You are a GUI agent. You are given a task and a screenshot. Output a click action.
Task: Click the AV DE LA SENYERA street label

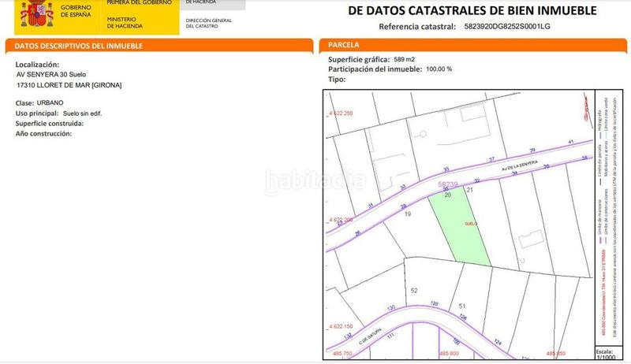point(516,165)
